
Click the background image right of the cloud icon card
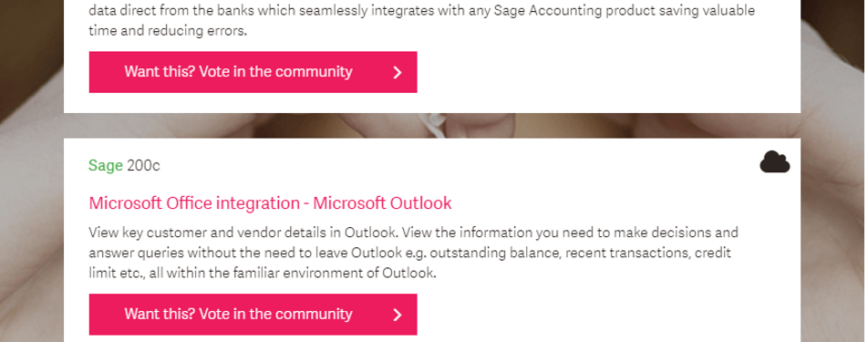click(833, 238)
